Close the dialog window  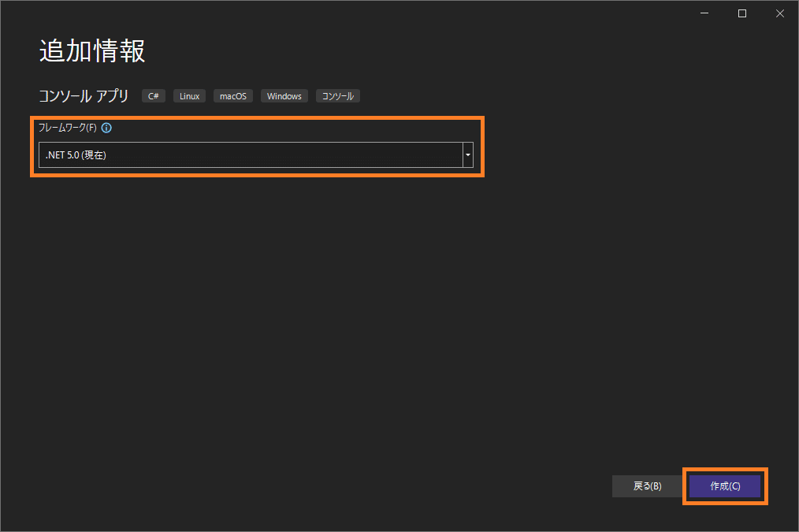(779, 13)
